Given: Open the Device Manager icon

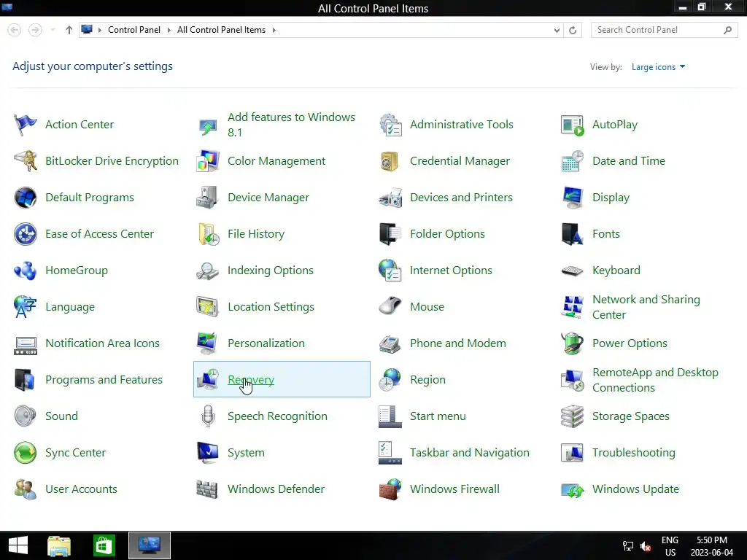Looking at the screenshot, I should (208, 198).
